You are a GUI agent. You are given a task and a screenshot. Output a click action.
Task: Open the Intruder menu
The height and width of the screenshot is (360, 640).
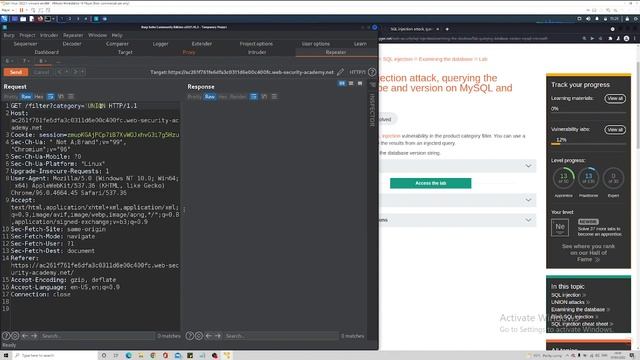49,36
